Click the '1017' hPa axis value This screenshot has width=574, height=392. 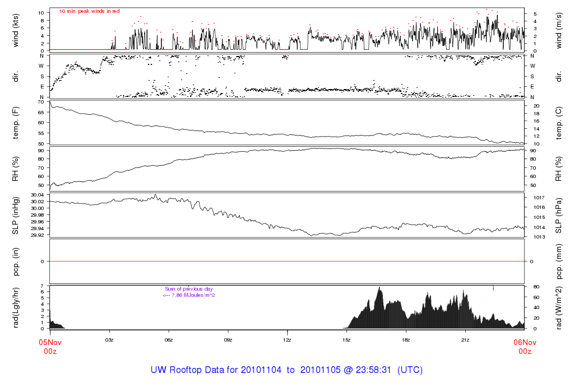539,198
